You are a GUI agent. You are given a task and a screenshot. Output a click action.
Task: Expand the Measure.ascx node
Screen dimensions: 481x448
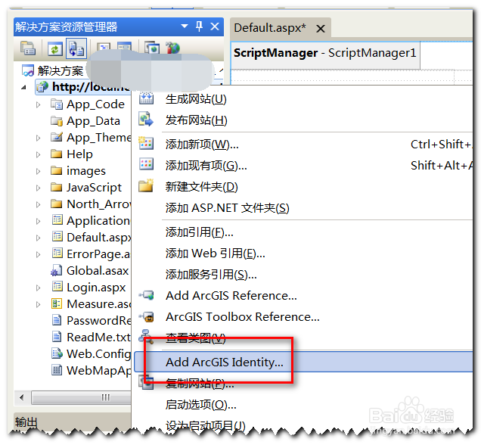click(x=38, y=304)
